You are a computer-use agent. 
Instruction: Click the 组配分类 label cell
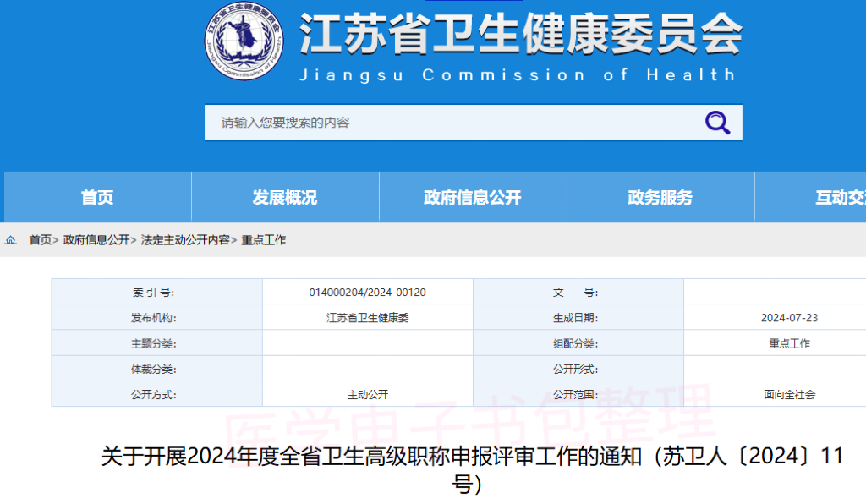(x=578, y=343)
